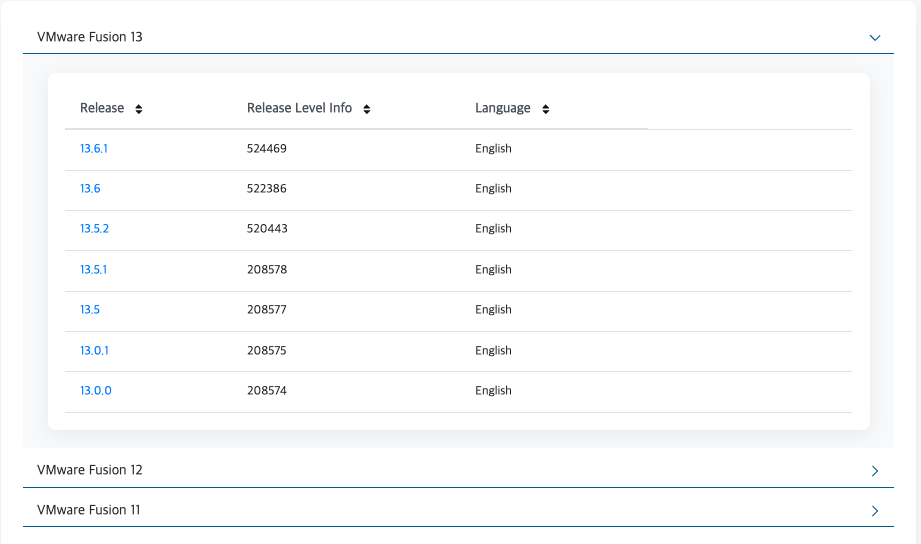The width and height of the screenshot is (921, 544).
Task: Click the VMware Fusion 11 heading text
Action: point(89,510)
